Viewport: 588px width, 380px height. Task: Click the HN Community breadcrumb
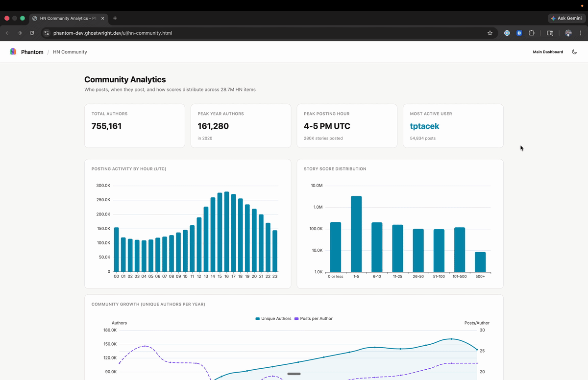tap(70, 51)
